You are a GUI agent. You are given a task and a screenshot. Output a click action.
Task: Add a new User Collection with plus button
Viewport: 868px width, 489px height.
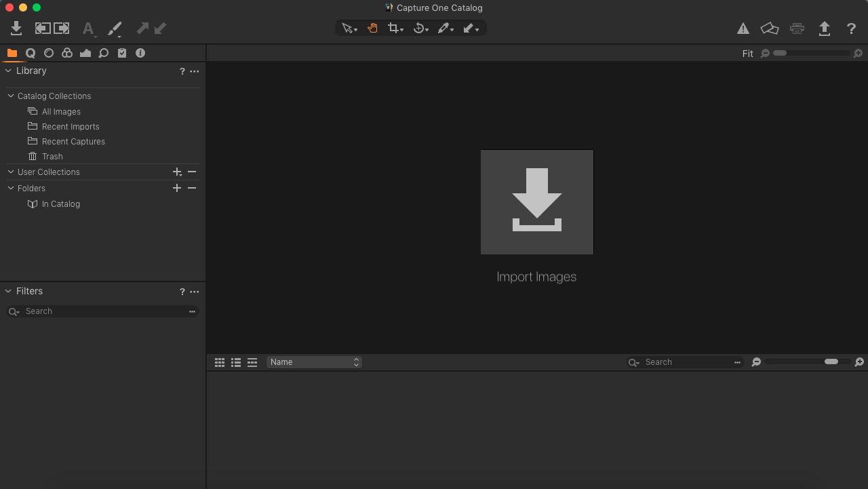tap(176, 172)
